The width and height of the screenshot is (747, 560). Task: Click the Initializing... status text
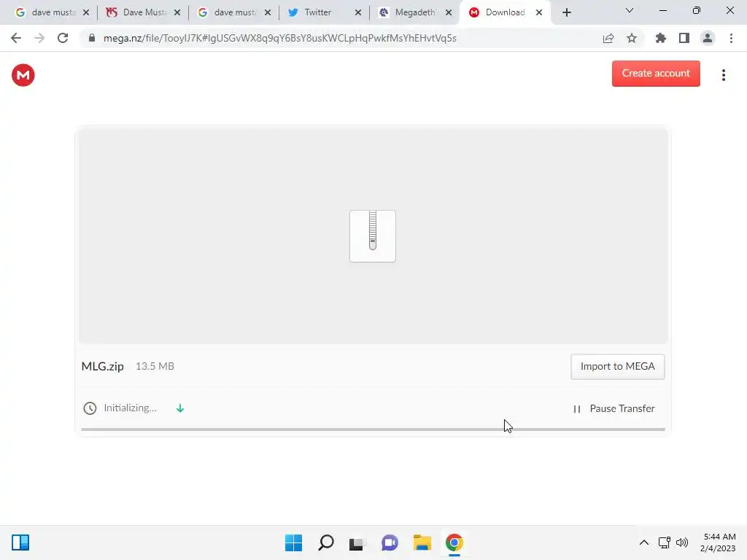coord(130,408)
